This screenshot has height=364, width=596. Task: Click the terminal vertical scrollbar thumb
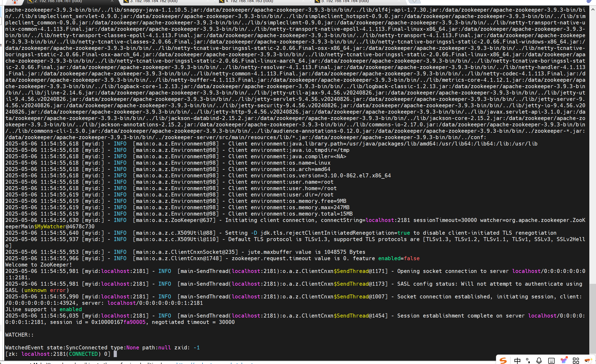click(593, 319)
